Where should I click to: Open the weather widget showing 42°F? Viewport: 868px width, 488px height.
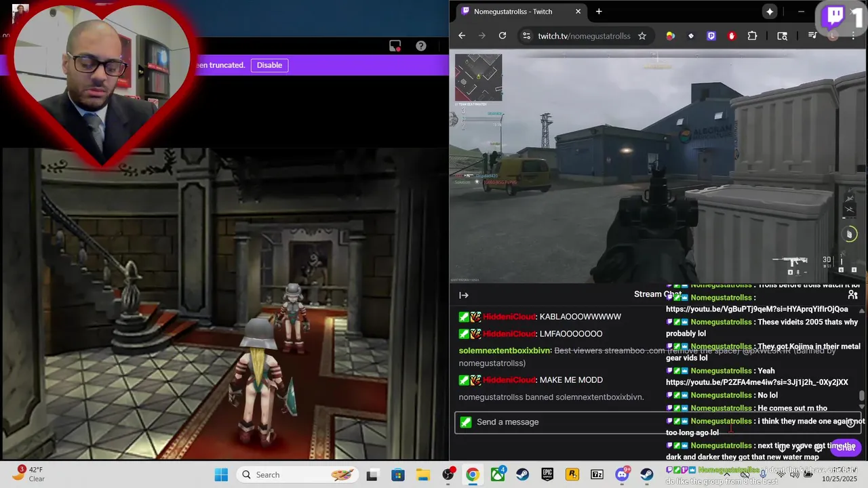(27, 474)
